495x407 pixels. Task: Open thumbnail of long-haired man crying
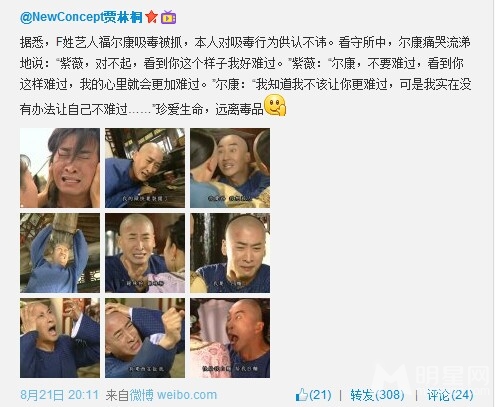(60, 168)
